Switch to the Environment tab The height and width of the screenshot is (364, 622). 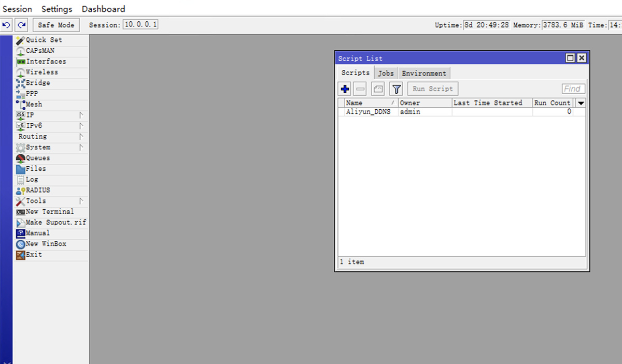click(423, 74)
